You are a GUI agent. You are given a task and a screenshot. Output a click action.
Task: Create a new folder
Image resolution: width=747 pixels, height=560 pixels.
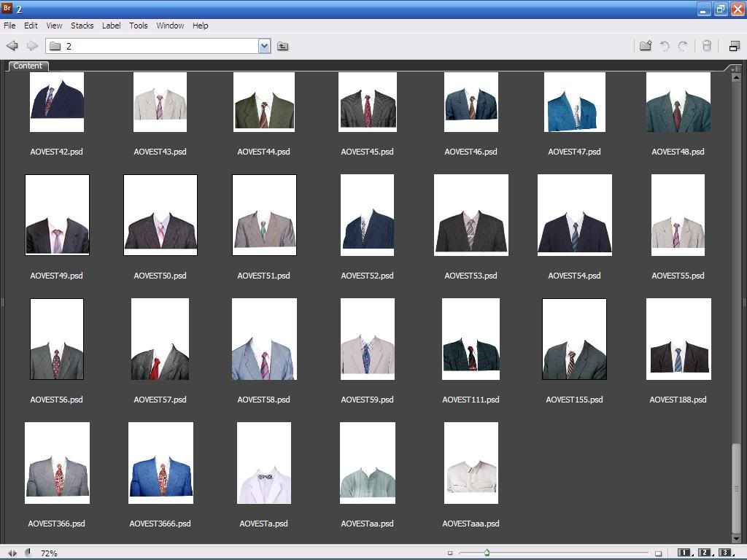coord(646,46)
